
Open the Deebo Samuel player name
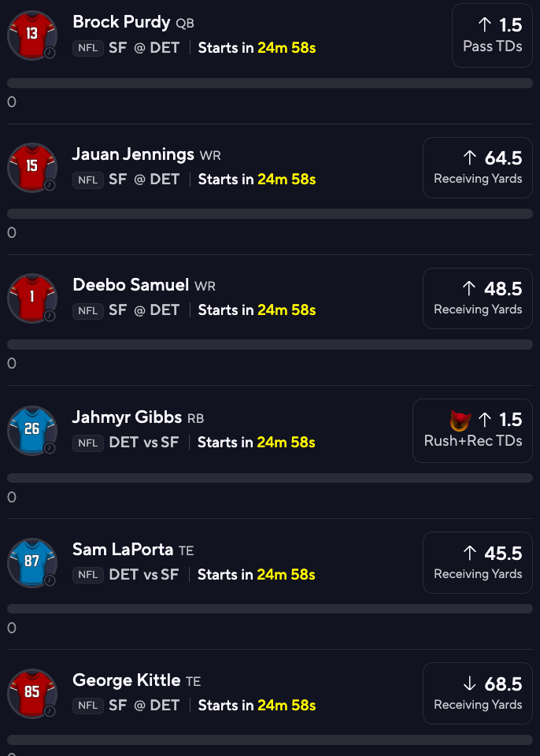(x=131, y=285)
